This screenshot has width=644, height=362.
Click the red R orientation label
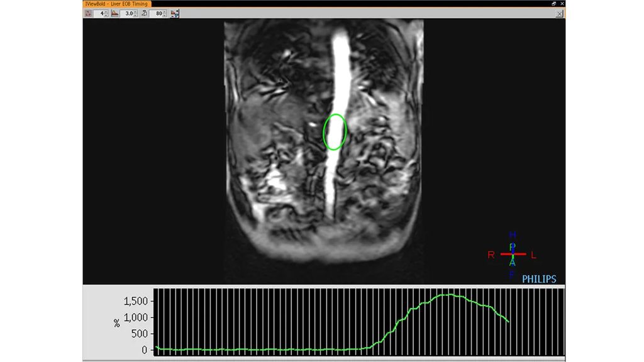(x=491, y=255)
